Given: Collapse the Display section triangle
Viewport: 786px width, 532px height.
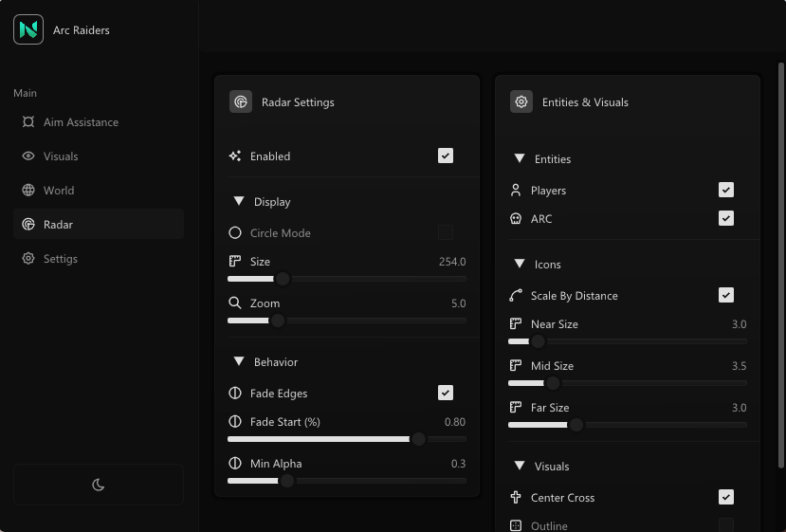Looking at the screenshot, I should click(x=239, y=201).
